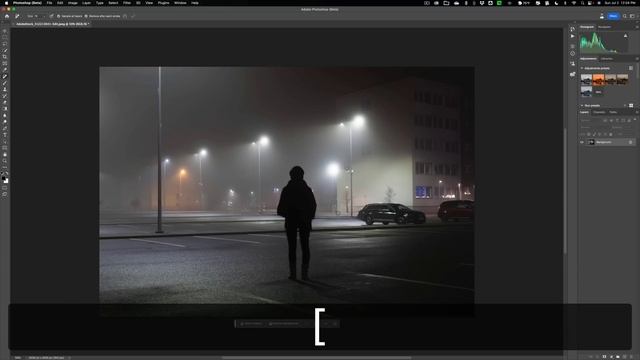This screenshot has height=360, width=640.
Task: Select the Path Selection tool
Action: (5, 141)
